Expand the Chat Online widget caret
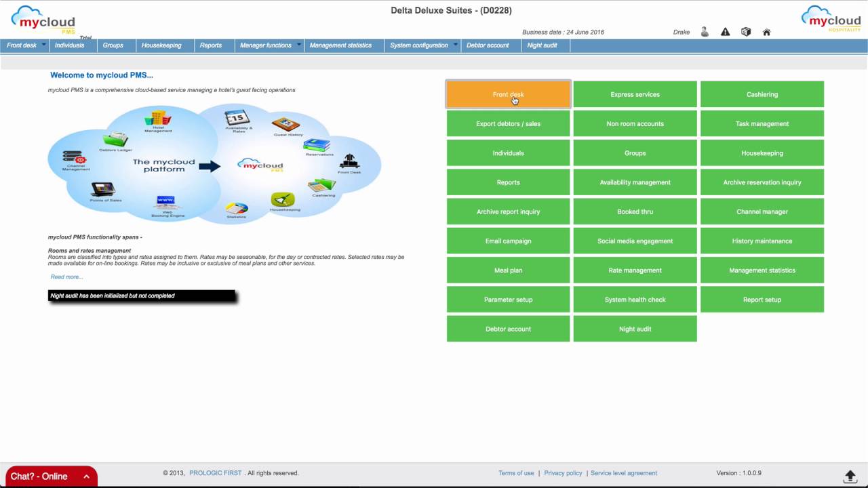The width and height of the screenshot is (868, 488). (86, 476)
